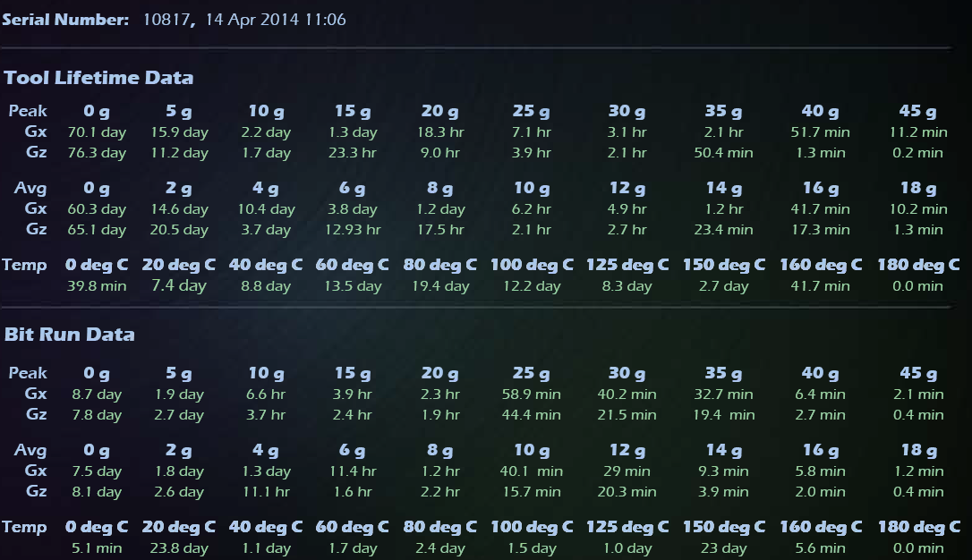Click the "12.2 day" value
Viewport: 972px width, 560px height.
(532, 286)
